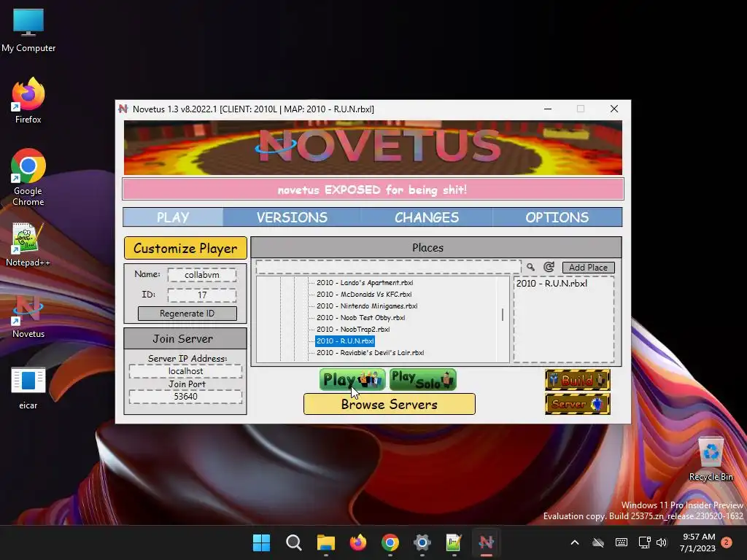Open the Windows Start menu
The height and width of the screenshot is (560, 747).
point(261,542)
